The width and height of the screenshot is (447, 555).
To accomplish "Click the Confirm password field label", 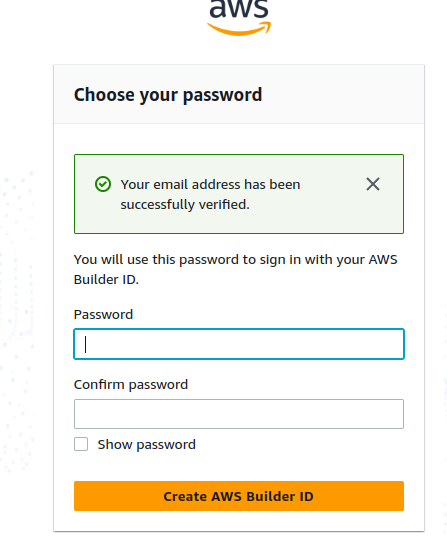I will pos(131,385).
